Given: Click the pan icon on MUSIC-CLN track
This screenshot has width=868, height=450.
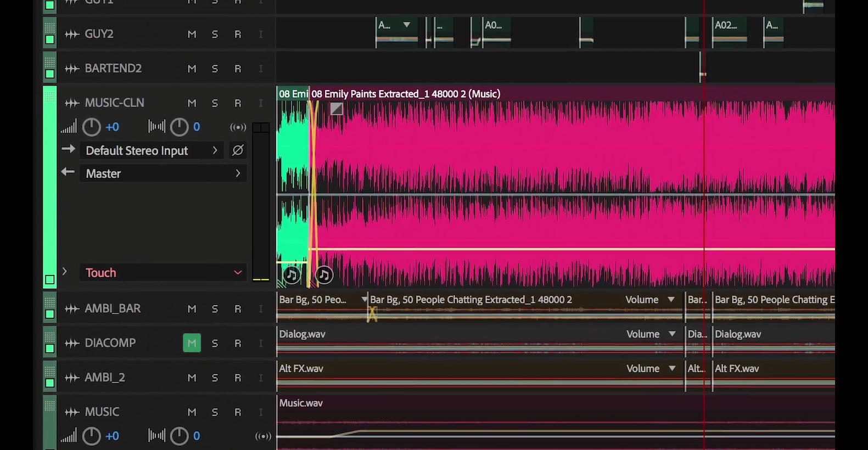Looking at the screenshot, I should pyautogui.click(x=156, y=127).
